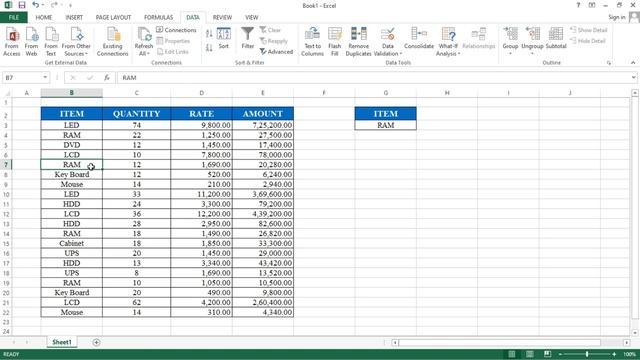The height and width of the screenshot is (360, 640).
Task: Zoom out with minus button
Action: coord(560,354)
